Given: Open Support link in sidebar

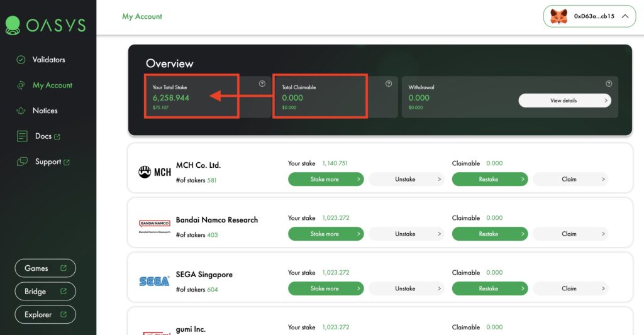Looking at the screenshot, I should (x=48, y=162).
